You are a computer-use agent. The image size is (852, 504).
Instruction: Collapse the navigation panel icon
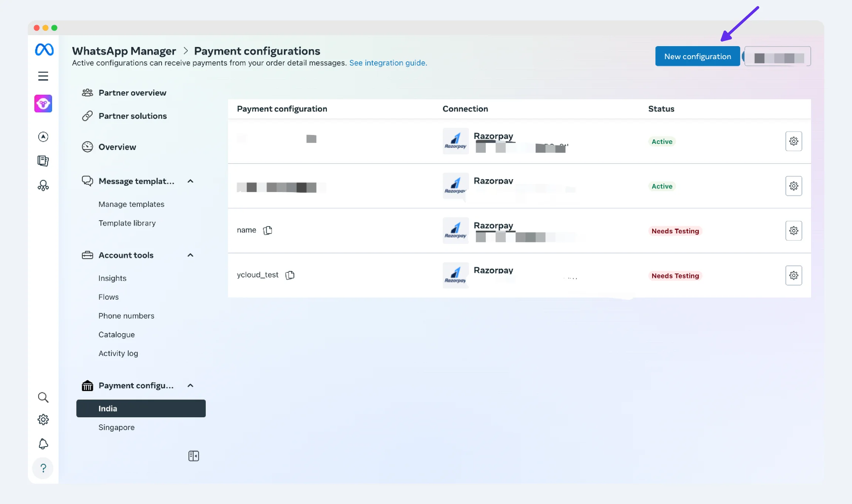point(193,456)
